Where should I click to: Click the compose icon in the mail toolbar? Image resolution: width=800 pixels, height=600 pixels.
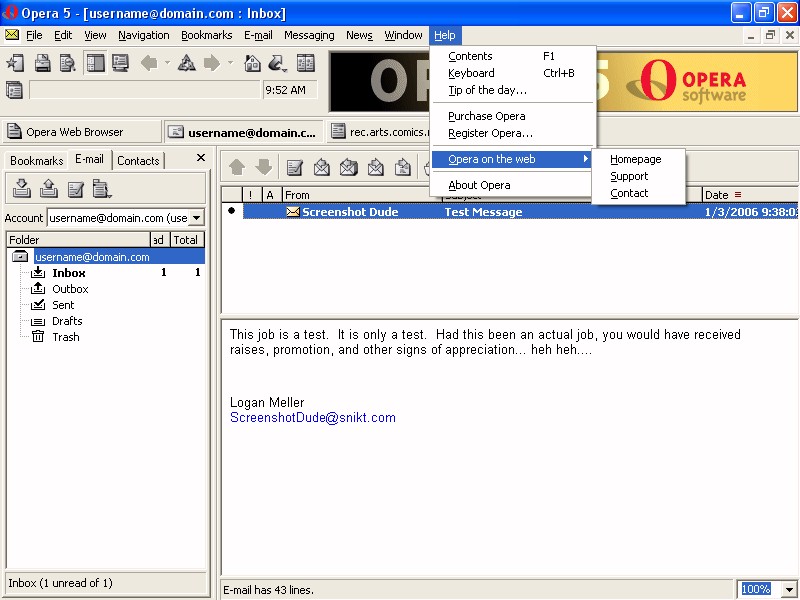[294, 167]
